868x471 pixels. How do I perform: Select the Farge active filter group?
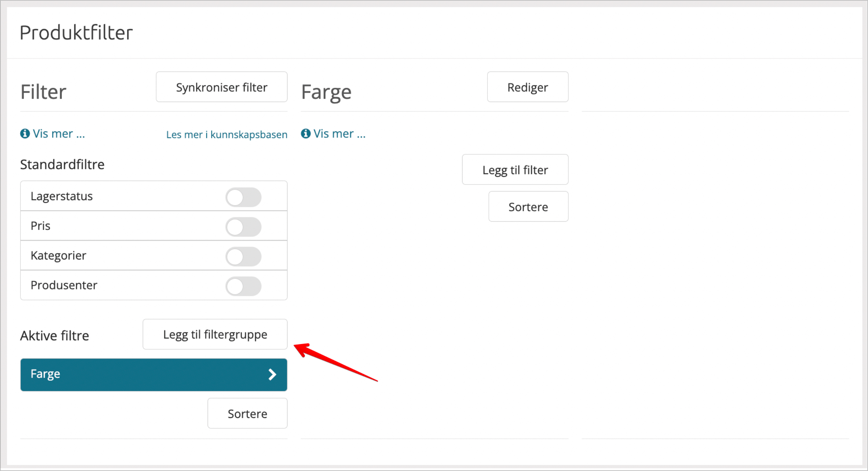click(154, 375)
